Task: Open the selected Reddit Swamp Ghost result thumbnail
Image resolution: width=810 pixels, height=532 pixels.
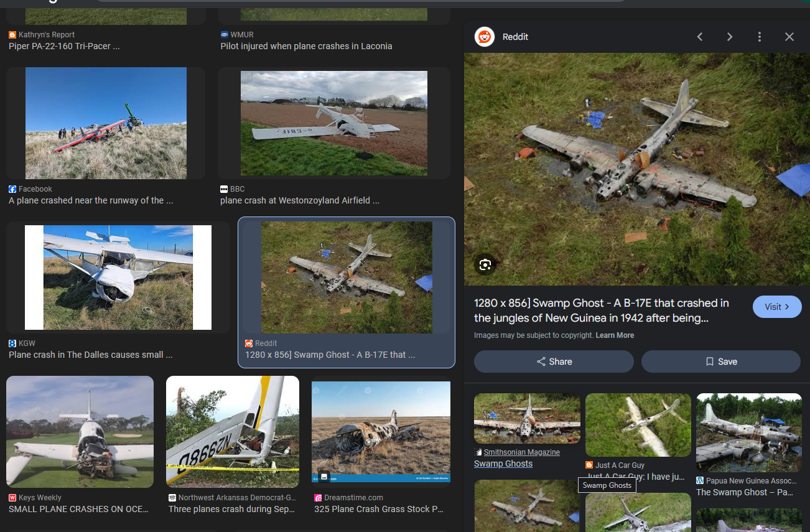Action: (x=347, y=278)
